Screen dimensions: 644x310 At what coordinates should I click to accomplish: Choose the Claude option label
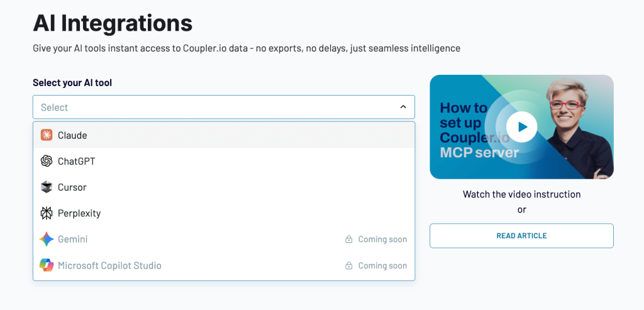pos(72,135)
